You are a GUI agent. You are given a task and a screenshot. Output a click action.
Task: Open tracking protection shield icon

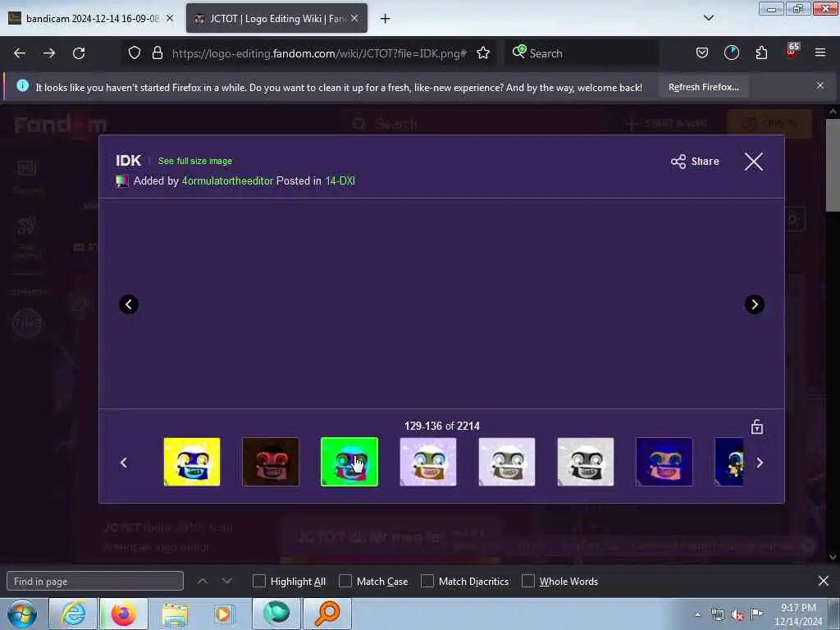[135, 53]
